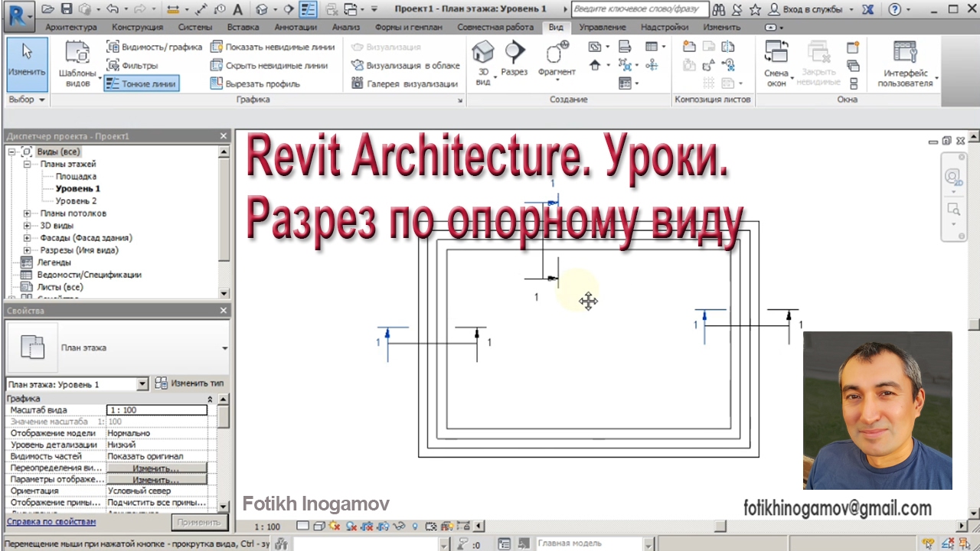Click the 1 : 100 view scale control
Viewport: 980px width, 551px height.
268,527
